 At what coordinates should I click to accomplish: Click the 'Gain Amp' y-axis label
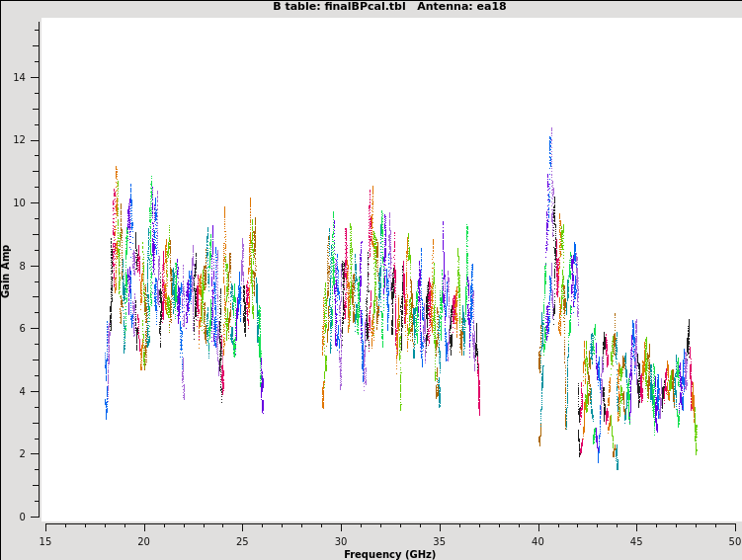6,271
